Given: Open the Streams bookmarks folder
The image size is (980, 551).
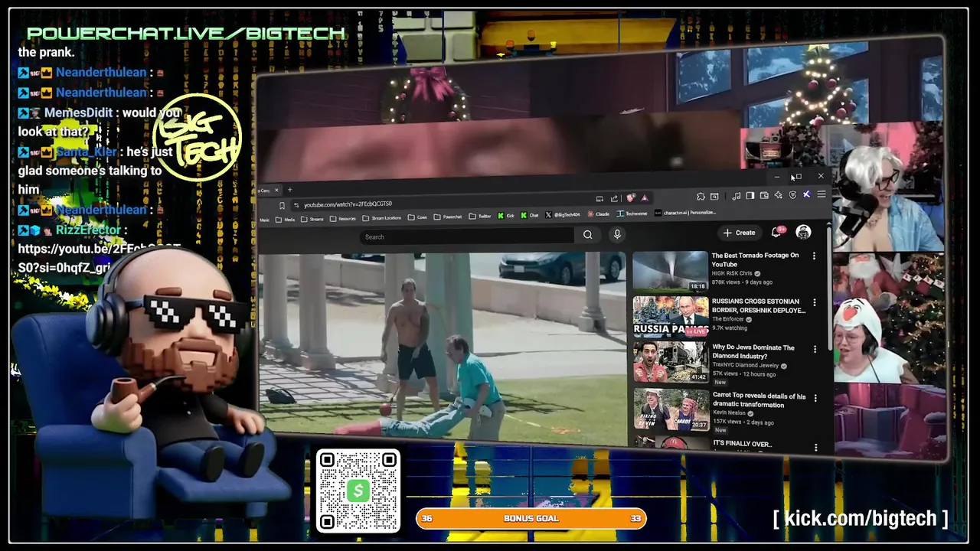Looking at the screenshot, I should (312, 219).
